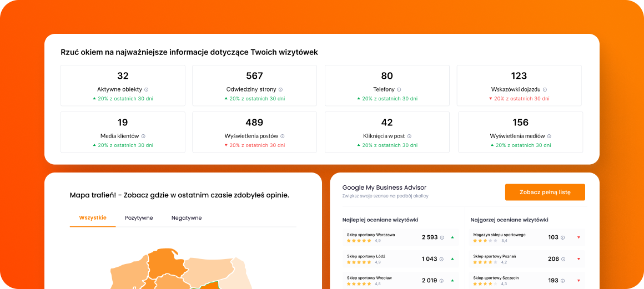Click info icon next to Telefony
Screen dimensions: 644x289
399,89
